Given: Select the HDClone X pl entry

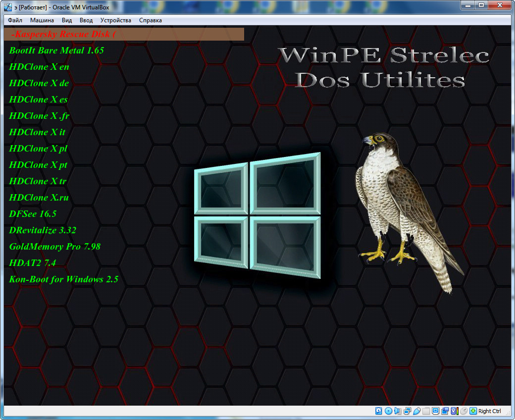Looking at the screenshot, I should click(x=38, y=149).
